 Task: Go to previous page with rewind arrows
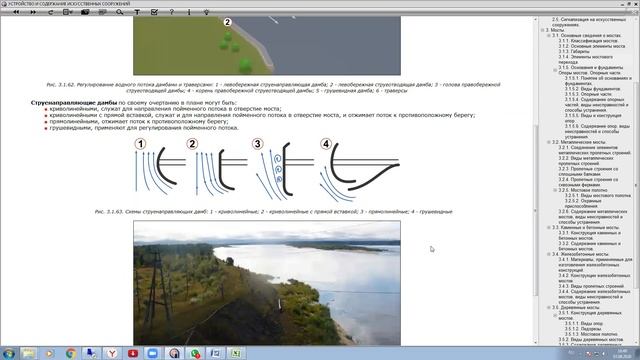(x=16, y=12)
